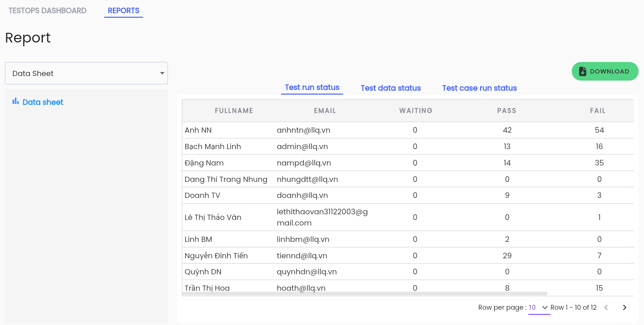Select the Quỳnh DN name cell
This screenshot has width=644, height=325.
tap(203, 272)
